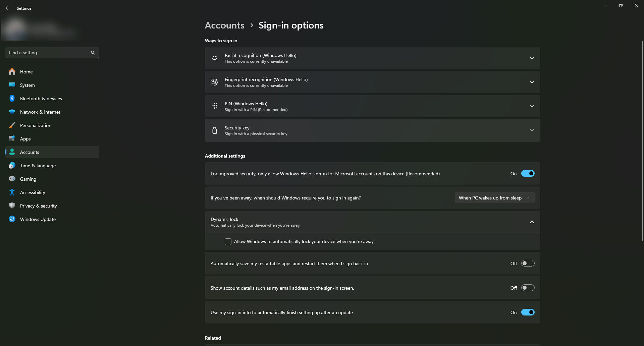Screen dimensions: 644x346
Task: Click the security key icon
Action: [x=215, y=130]
